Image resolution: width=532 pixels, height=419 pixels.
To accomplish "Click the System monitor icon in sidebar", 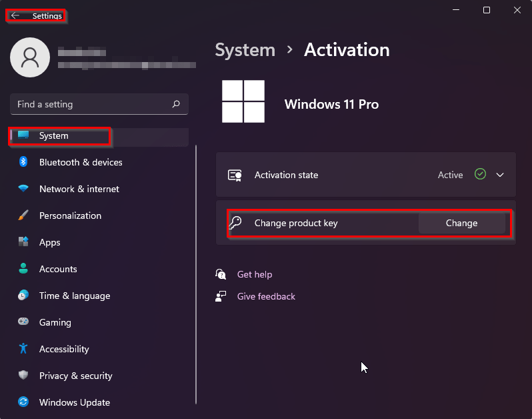I will 23,135.
